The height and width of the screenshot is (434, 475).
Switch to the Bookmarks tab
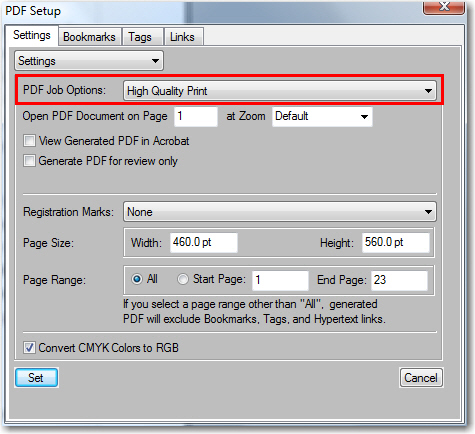click(x=89, y=37)
